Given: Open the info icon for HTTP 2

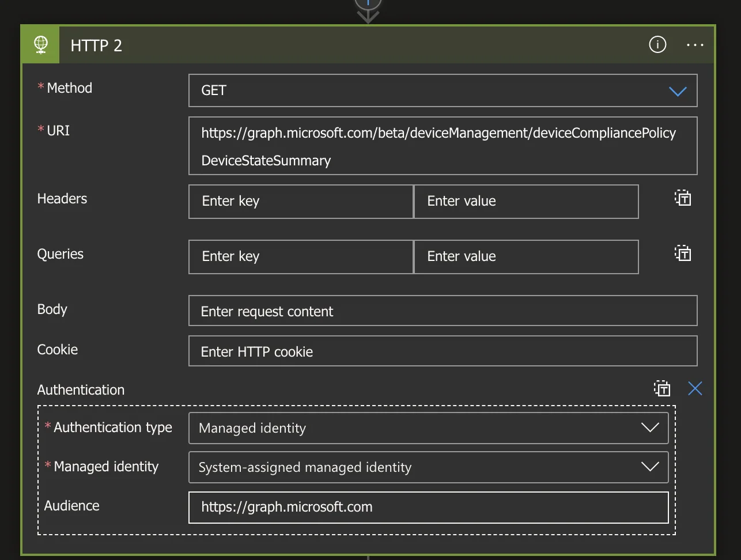Looking at the screenshot, I should pos(657,44).
